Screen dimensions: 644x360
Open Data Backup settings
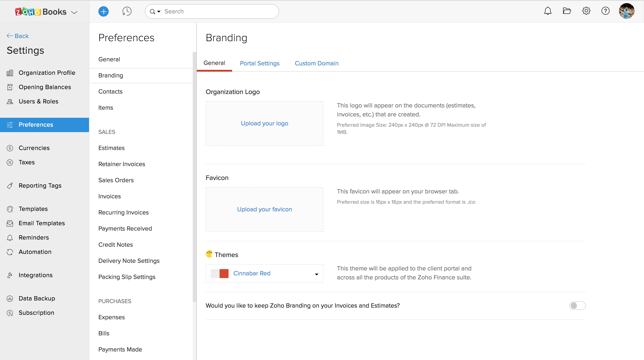tap(37, 298)
